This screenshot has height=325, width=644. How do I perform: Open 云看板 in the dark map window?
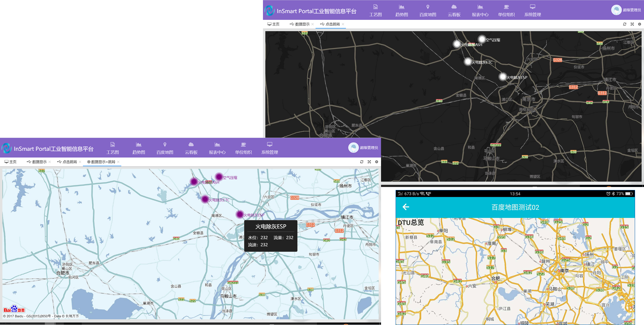point(454,11)
